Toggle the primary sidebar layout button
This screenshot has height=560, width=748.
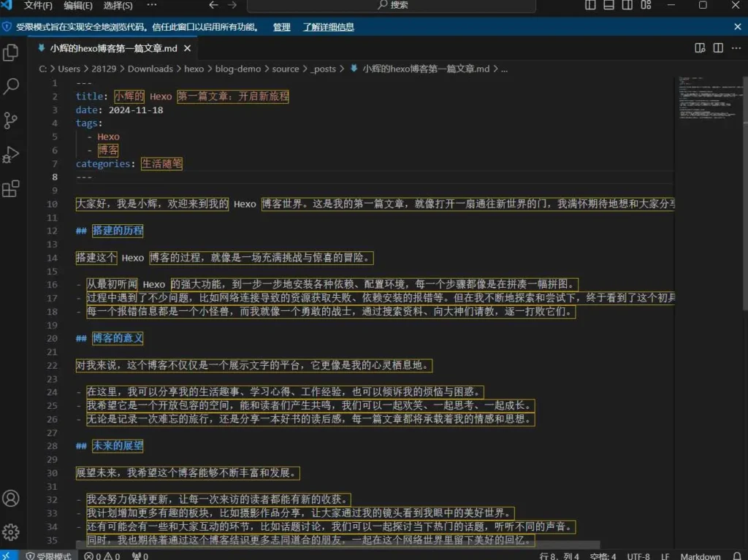tap(590, 6)
